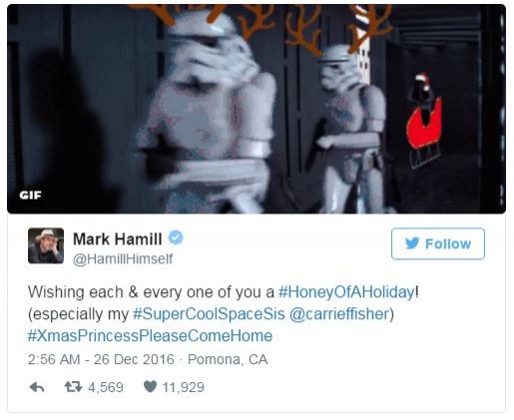Retweet using the retweet arrows icon
This screenshot has height=420, width=514.
click(x=73, y=387)
